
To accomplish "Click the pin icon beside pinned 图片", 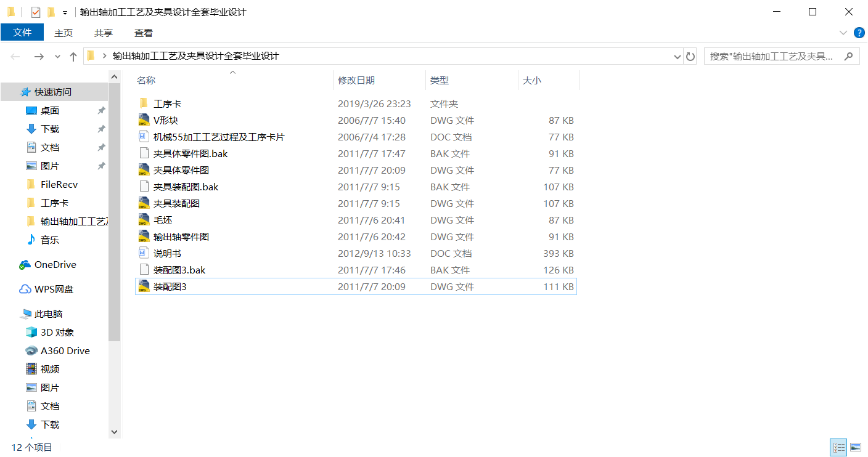I will tap(101, 166).
